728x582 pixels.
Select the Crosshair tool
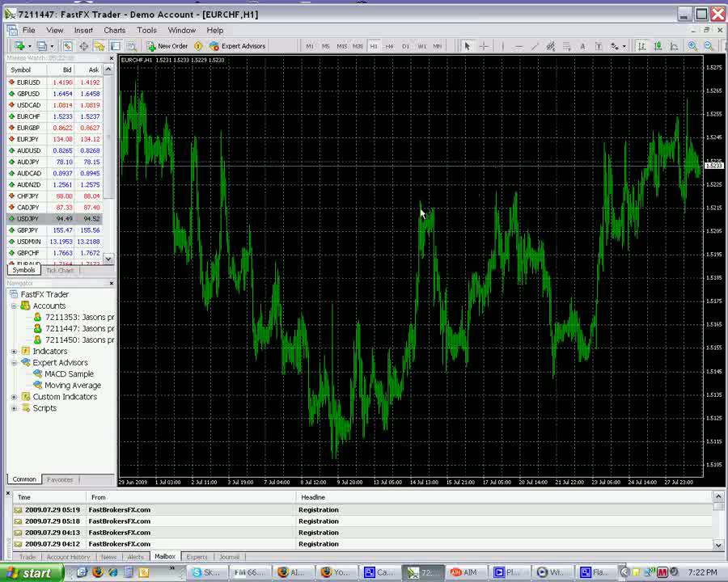[484, 46]
